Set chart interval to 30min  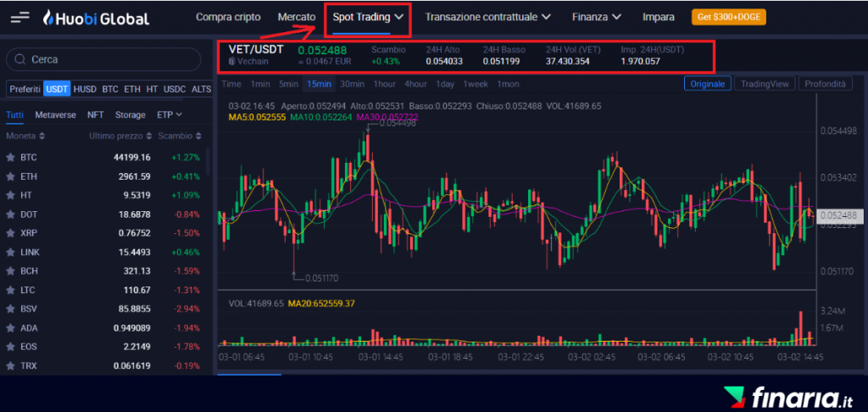pos(352,84)
